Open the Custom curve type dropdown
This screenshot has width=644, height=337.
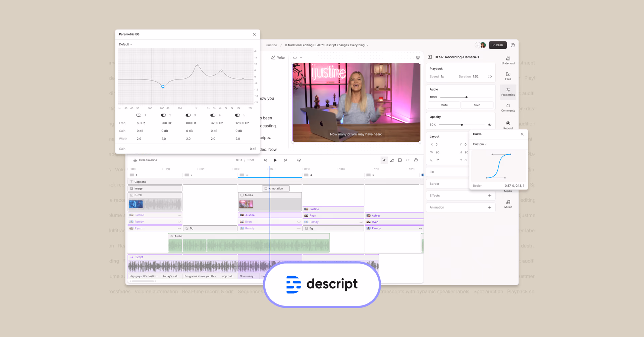click(480, 144)
